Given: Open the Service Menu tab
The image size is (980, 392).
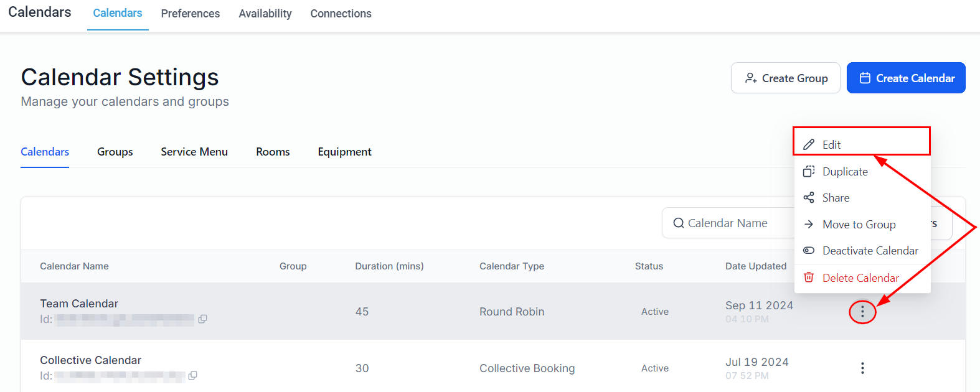Looking at the screenshot, I should 194,152.
